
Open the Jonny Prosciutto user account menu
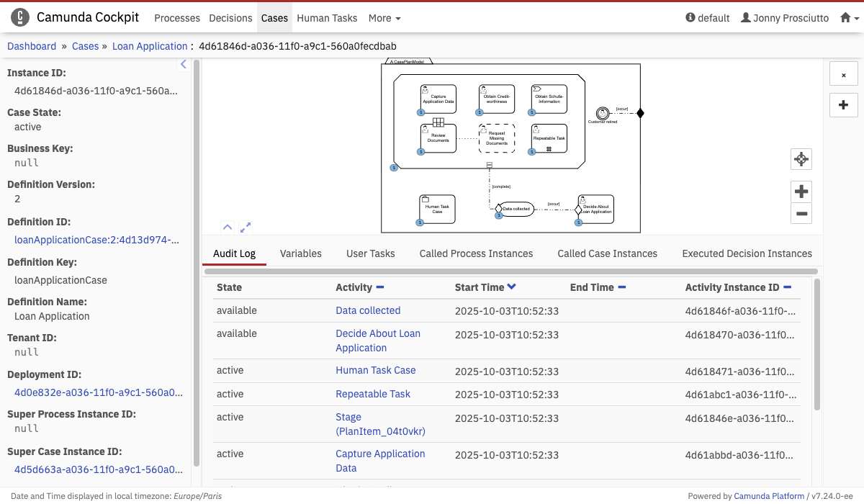point(785,18)
